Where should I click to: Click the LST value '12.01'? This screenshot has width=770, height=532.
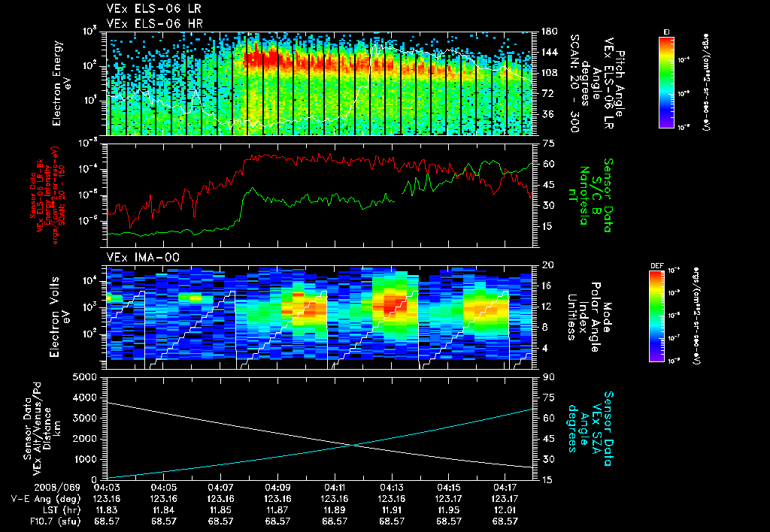pyautogui.click(x=505, y=510)
